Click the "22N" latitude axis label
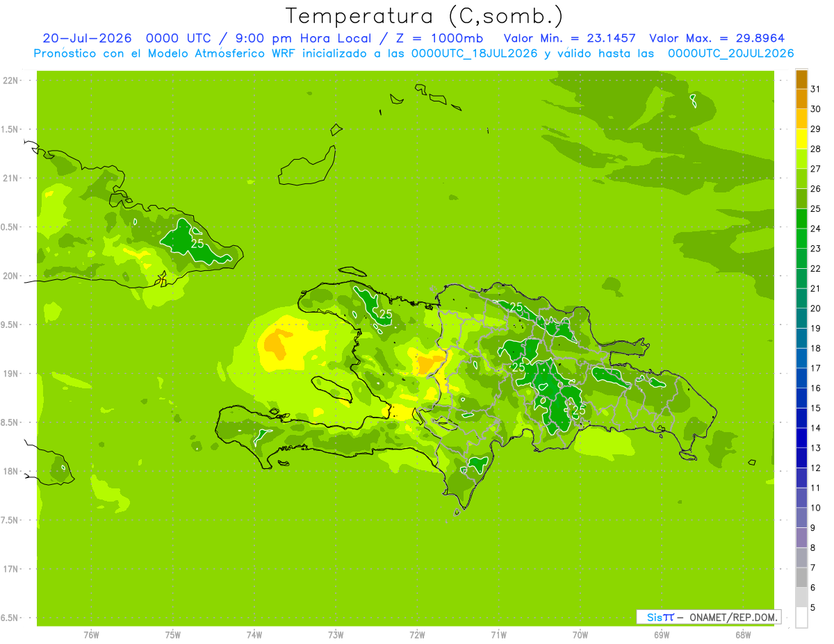 12,81
